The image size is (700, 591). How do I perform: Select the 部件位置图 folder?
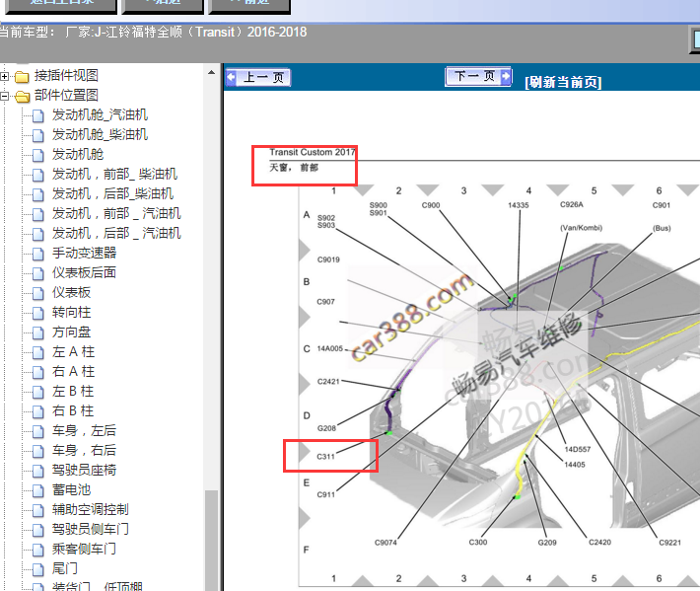(66, 95)
